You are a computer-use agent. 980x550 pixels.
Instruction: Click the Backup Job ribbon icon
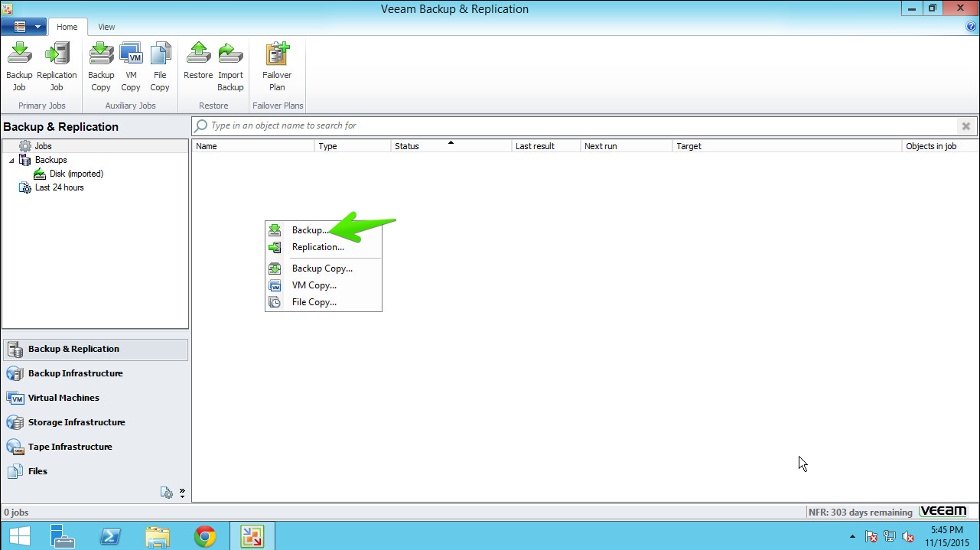(x=19, y=67)
